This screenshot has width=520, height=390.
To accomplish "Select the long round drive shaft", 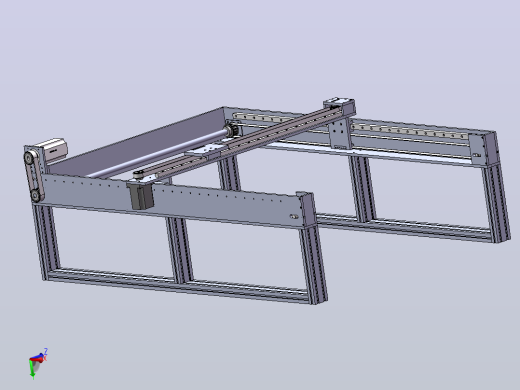I will [157, 153].
